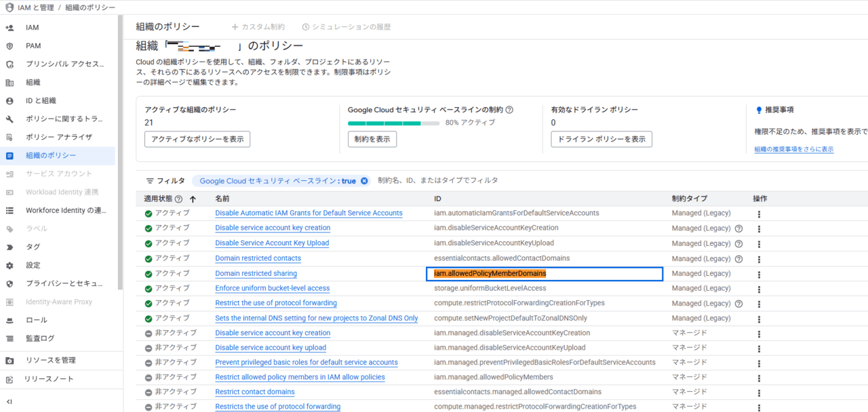Click help icon for compute.restrictProtocolForwardingCreationForTypes Managed (Legacy)
This screenshot has height=412, width=868.
click(x=738, y=304)
